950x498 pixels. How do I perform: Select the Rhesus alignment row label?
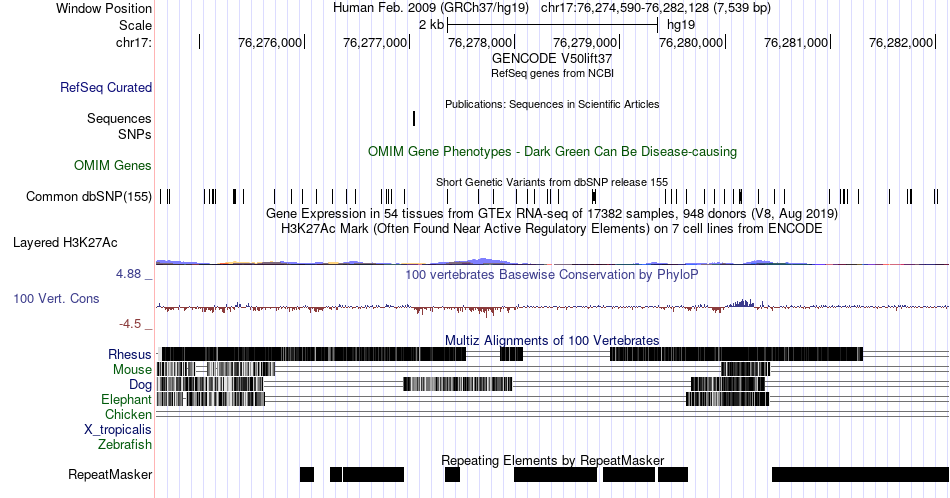coord(130,354)
